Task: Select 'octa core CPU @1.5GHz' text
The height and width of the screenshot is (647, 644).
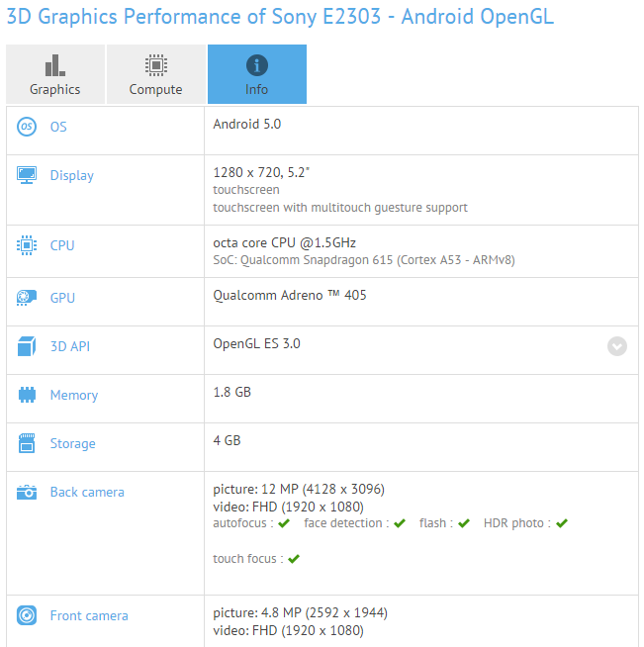Action: (284, 243)
